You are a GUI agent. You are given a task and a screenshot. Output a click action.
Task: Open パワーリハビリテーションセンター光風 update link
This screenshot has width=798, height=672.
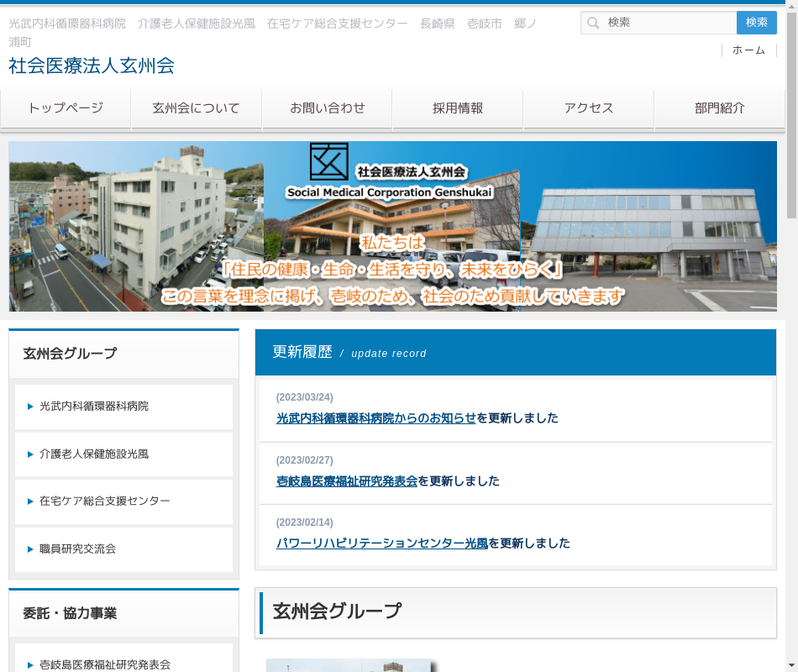[382, 543]
